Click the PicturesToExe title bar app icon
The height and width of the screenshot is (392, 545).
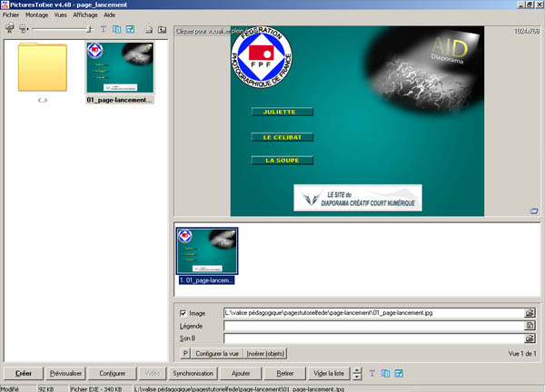click(x=5, y=5)
